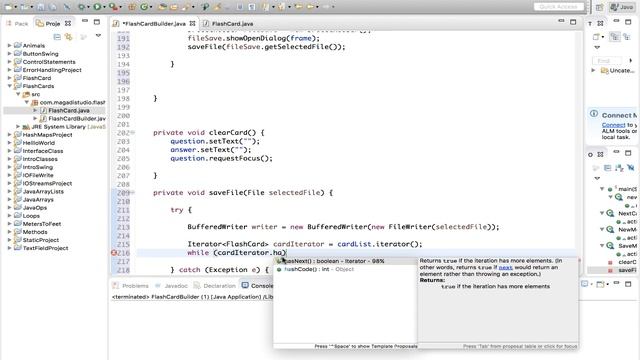
Task: Open the Debug button dropdown arrow
Action: [x=88, y=7]
